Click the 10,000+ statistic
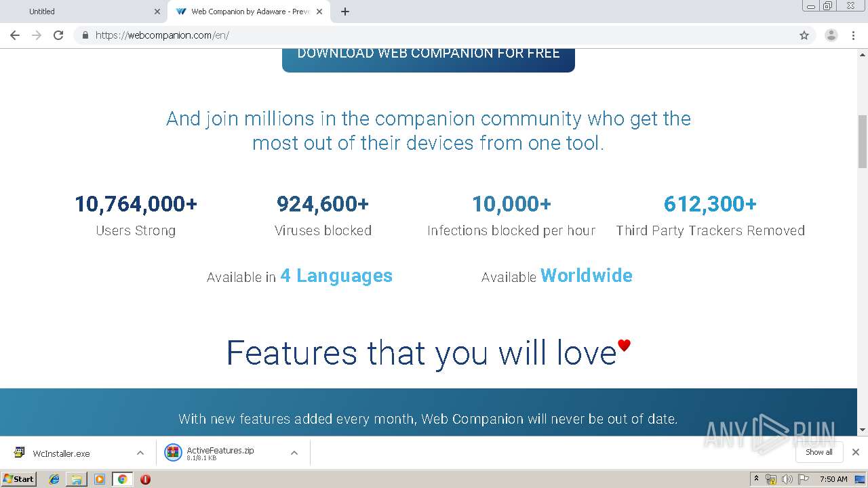This screenshot has height=488, width=868. [x=511, y=204]
